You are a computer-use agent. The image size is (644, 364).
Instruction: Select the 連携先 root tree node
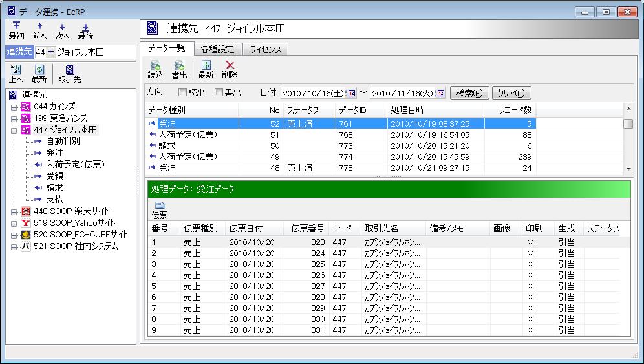coord(34,95)
